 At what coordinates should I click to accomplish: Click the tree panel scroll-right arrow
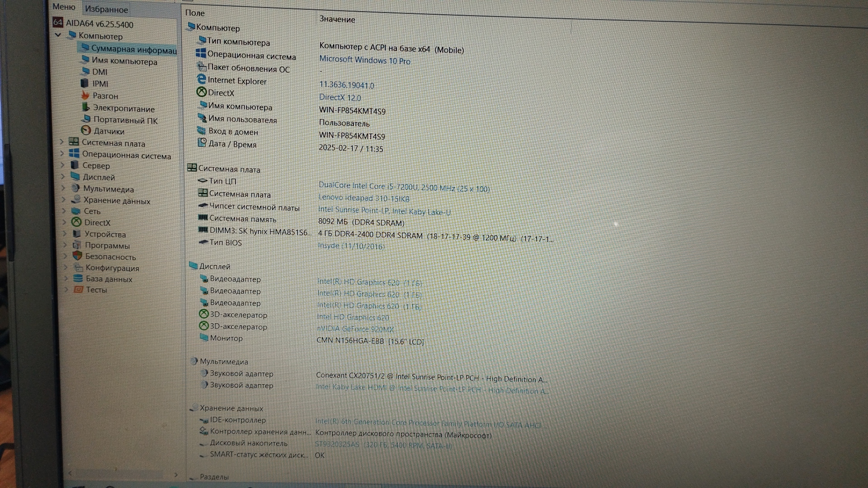point(176,474)
